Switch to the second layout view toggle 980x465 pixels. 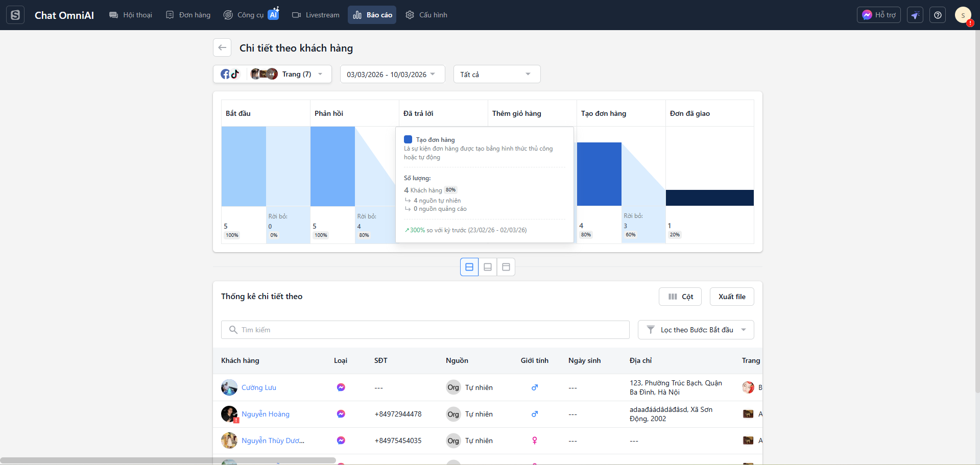[488, 267]
